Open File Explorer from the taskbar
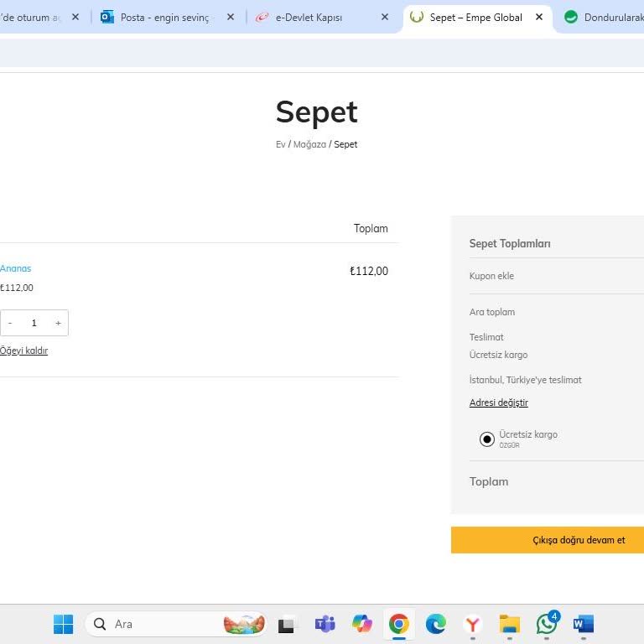 tap(510, 624)
